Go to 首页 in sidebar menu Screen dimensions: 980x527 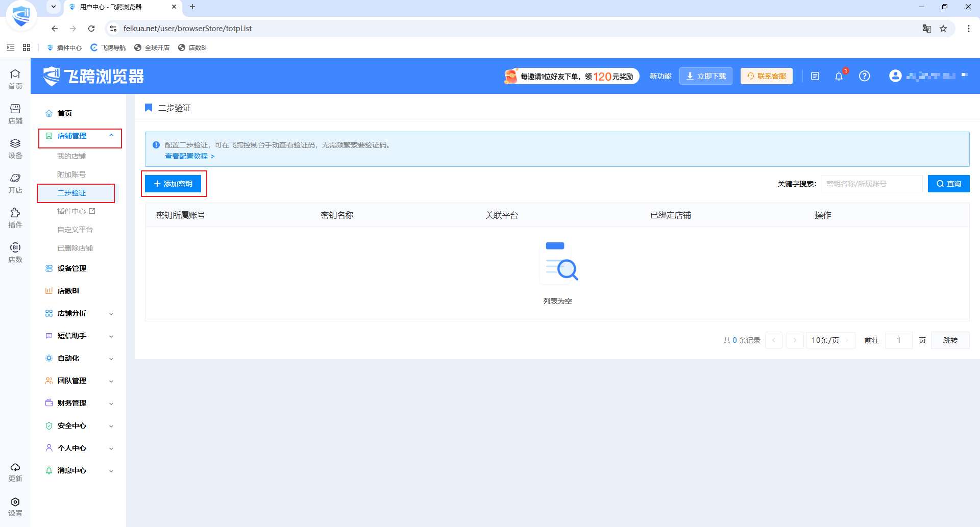point(65,113)
